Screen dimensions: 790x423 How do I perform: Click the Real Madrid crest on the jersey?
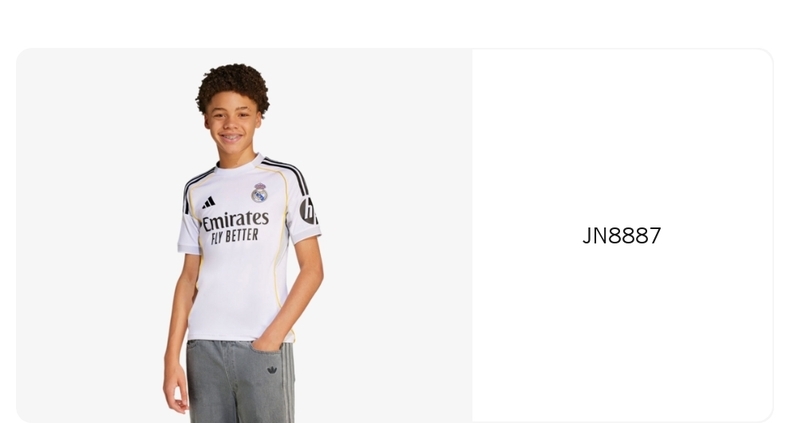(259, 193)
